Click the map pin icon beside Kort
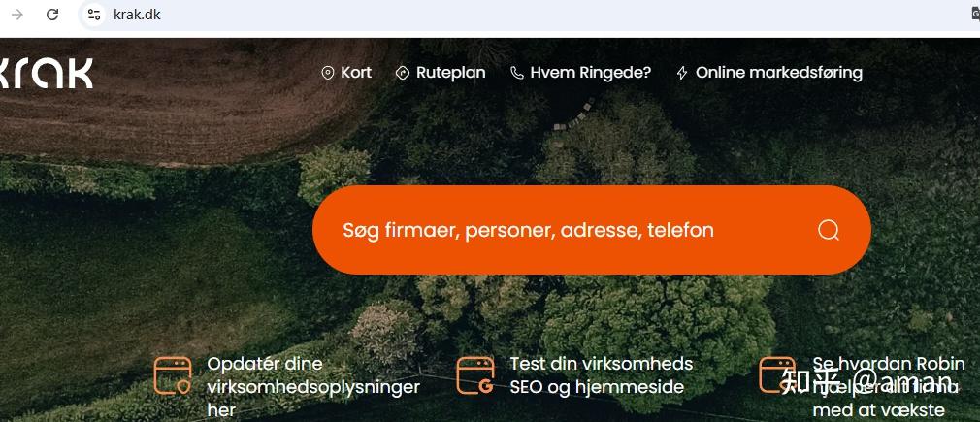The height and width of the screenshot is (422, 980). point(327,73)
